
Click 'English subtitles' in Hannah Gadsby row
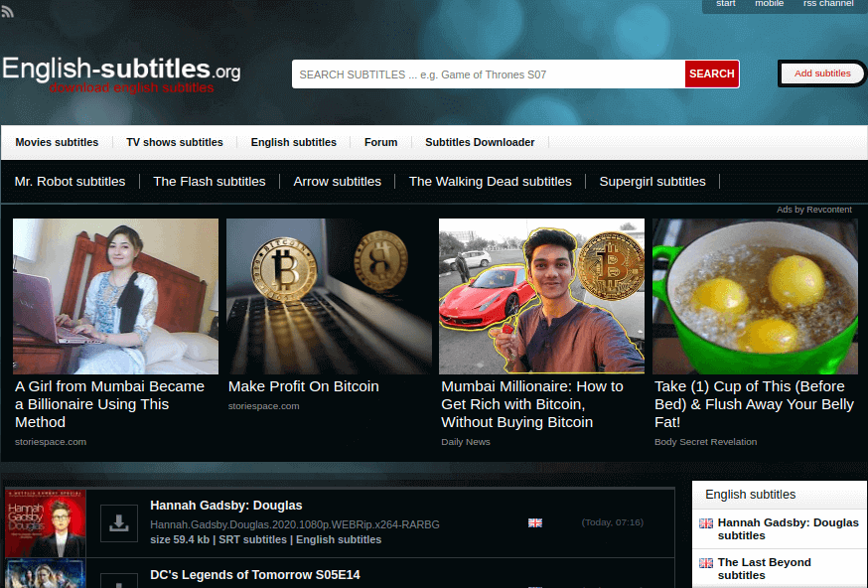pyautogui.click(x=339, y=540)
